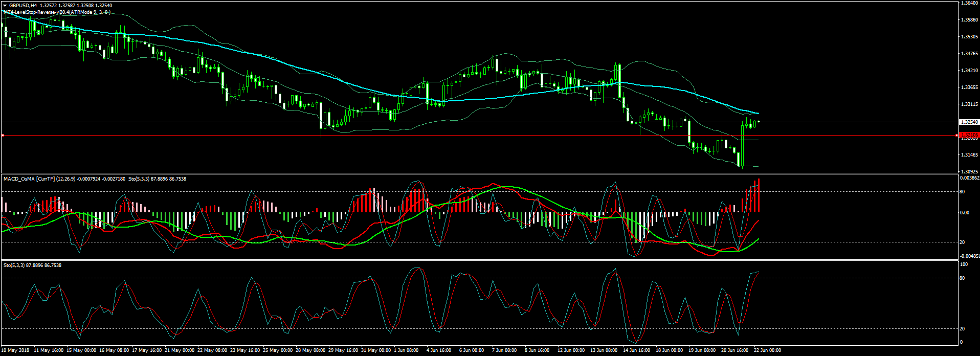Click the 0.003862 label on the MACD scale
Image resolution: width=980 pixels, height=356 pixels.
tap(970, 178)
